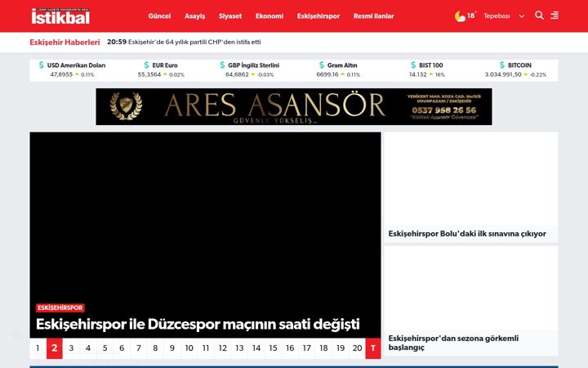Open the Ekonomi menu
Viewport: 588px width, 368px height.
269,16
